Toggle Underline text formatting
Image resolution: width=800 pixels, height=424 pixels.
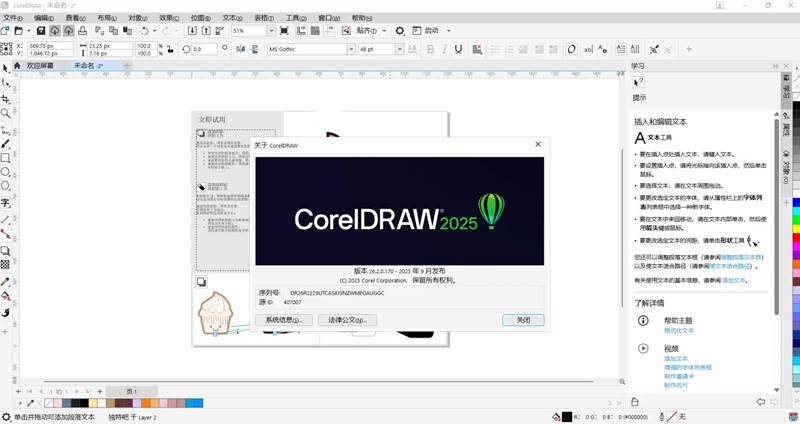[x=458, y=49]
